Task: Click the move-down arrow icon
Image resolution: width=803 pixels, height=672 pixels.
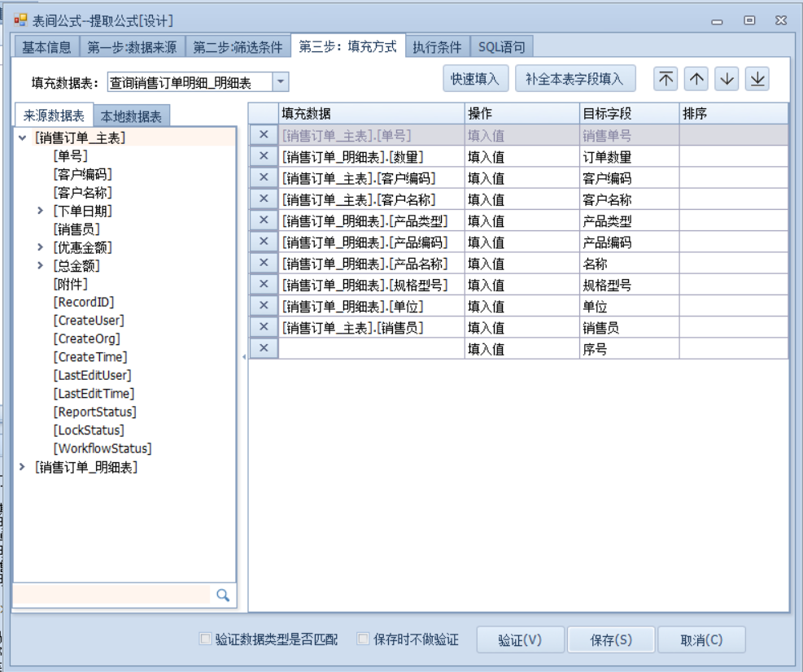Action: pos(727,79)
